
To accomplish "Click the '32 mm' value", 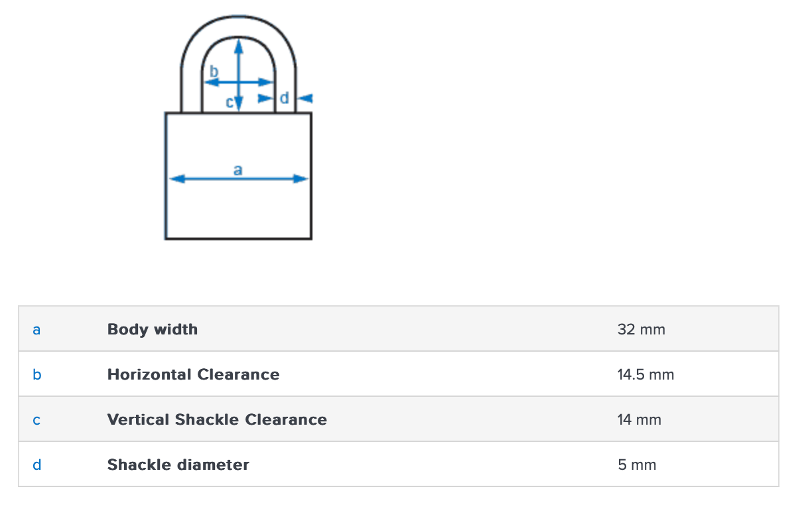I will pyautogui.click(x=641, y=329).
